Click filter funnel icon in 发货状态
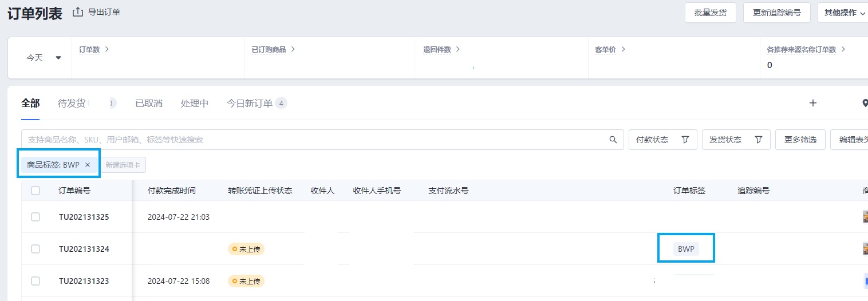This screenshot has height=301, width=868. [x=759, y=140]
